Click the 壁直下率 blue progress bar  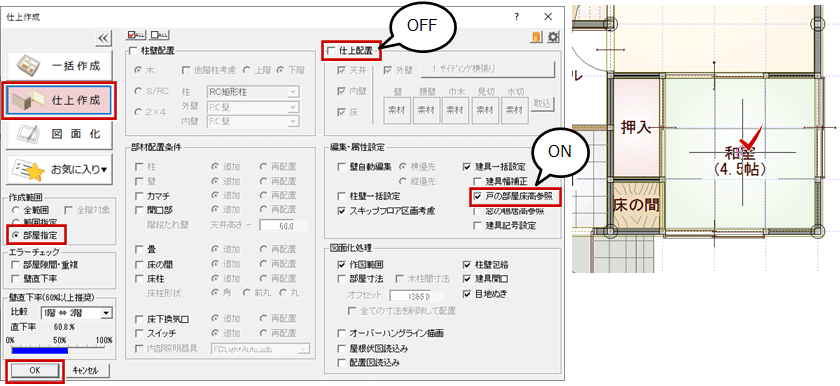[40, 351]
